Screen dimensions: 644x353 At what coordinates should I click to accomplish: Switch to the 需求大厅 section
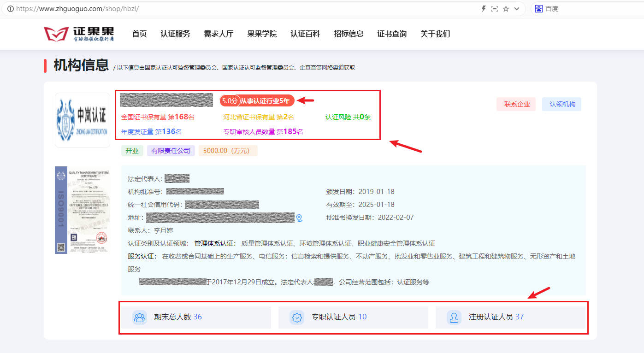pos(219,34)
